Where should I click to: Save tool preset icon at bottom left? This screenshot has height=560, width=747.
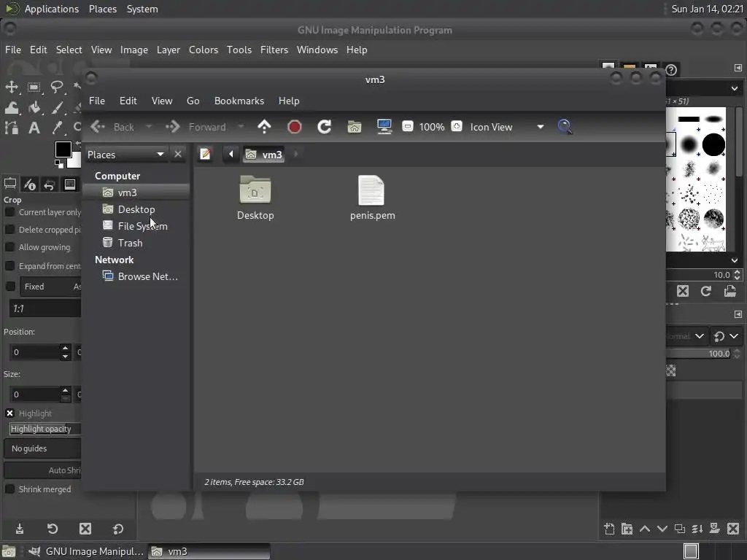click(x=20, y=529)
